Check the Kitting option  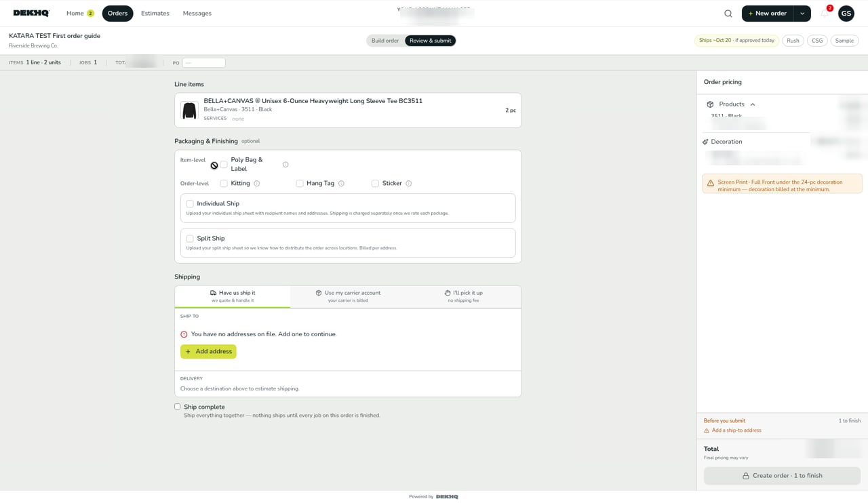[224, 184]
